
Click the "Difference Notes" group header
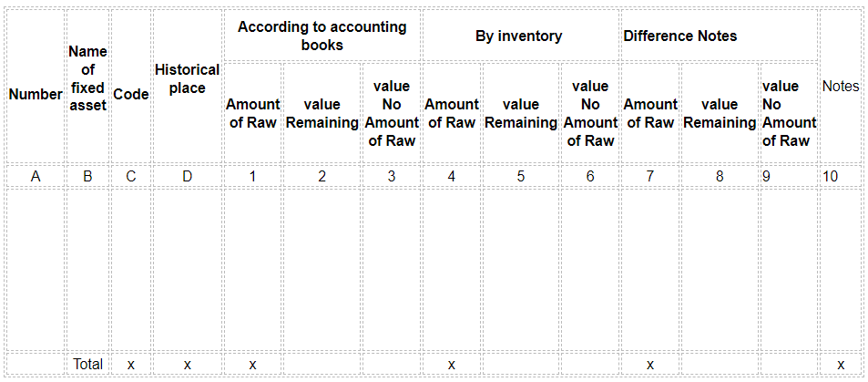[x=719, y=36]
